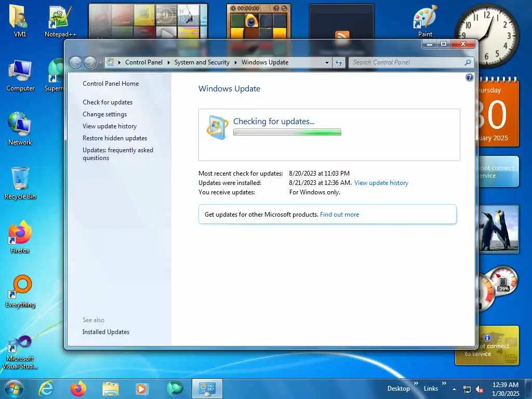Click the Control Panel address bar icon
The height and width of the screenshot is (399, 532).
[x=110, y=62]
